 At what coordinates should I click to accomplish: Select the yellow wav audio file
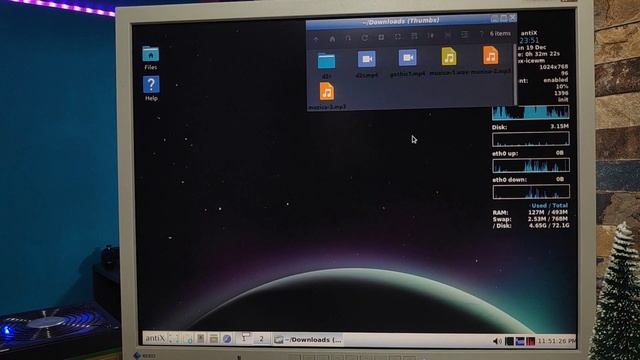[449, 56]
